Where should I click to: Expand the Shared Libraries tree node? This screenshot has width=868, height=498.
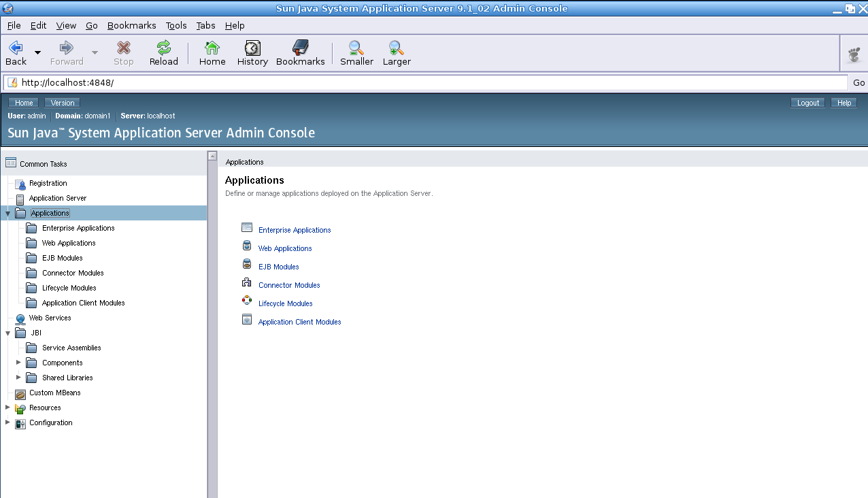(18, 377)
